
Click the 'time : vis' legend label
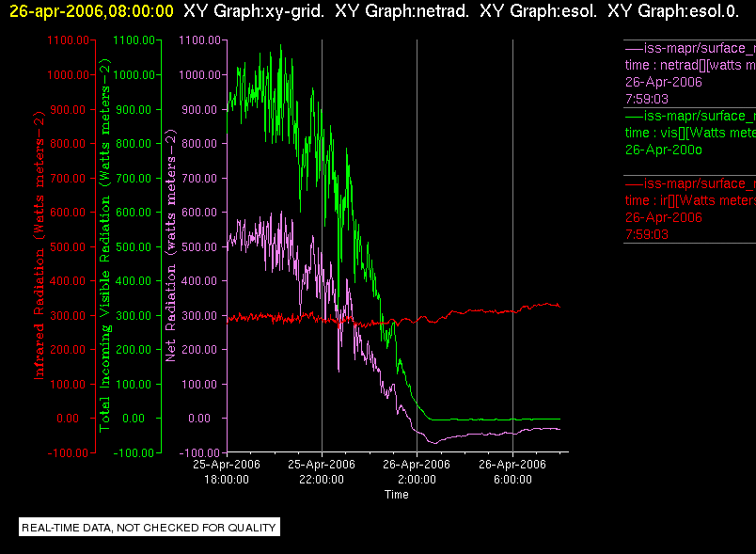[690, 133]
